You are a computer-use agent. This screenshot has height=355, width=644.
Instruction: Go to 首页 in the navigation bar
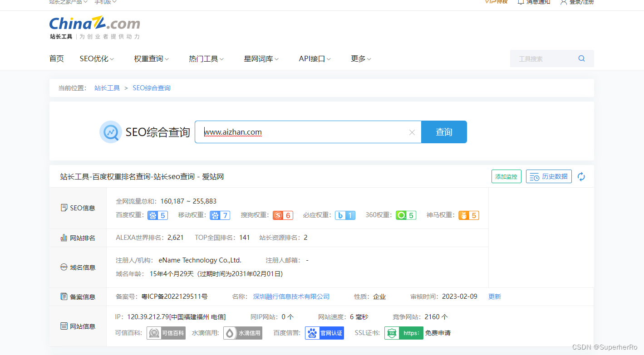pos(56,58)
